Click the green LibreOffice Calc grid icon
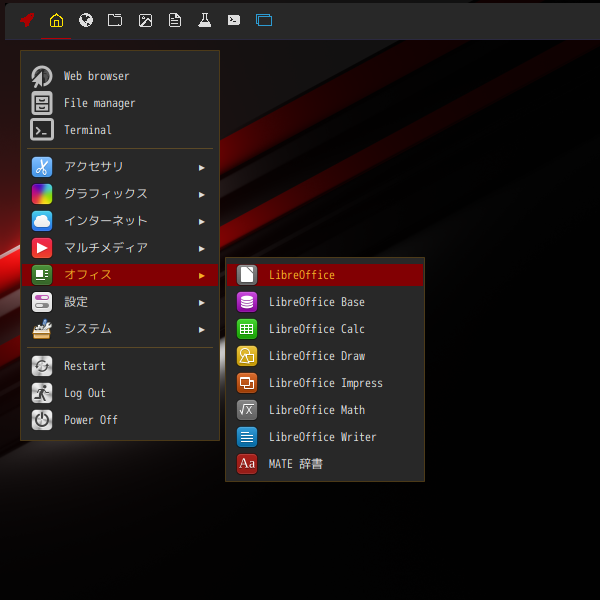Screen dimensions: 600x600 pyautogui.click(x=247, y=329)
